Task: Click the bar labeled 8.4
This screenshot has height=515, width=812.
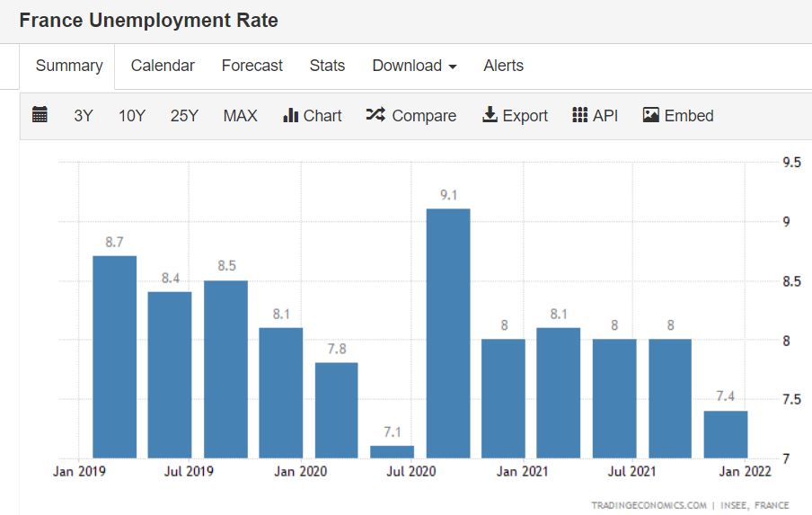Action: tap(170, 375)
